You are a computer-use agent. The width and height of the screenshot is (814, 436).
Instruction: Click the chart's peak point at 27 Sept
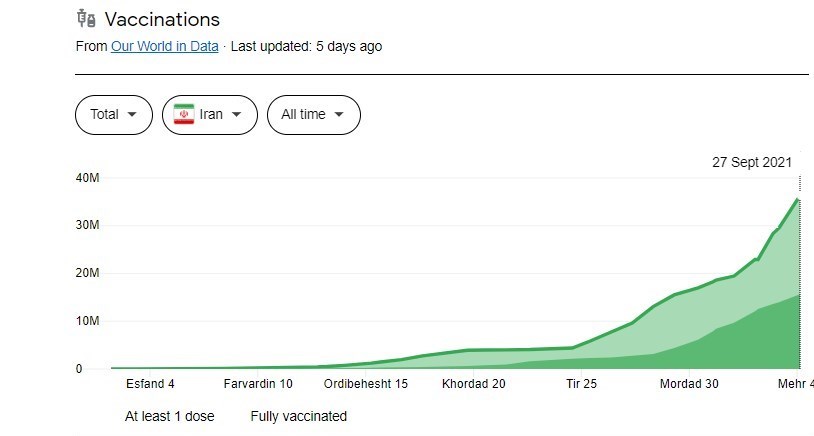(799, 200)
